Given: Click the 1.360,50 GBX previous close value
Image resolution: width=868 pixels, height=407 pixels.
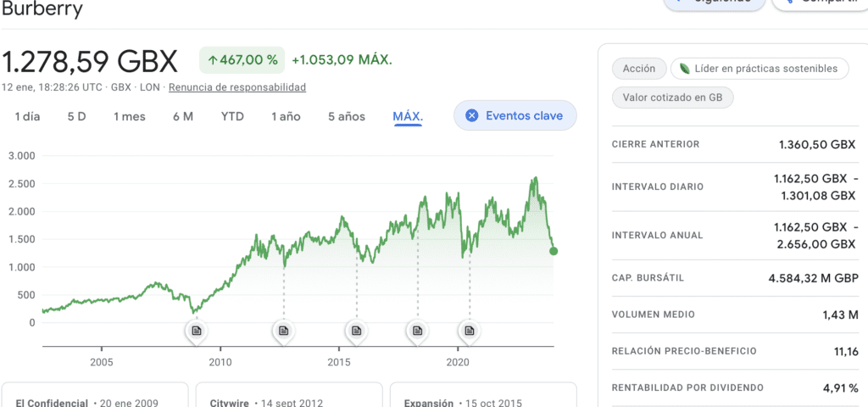Looking at the screenshot, I should 817,144.
